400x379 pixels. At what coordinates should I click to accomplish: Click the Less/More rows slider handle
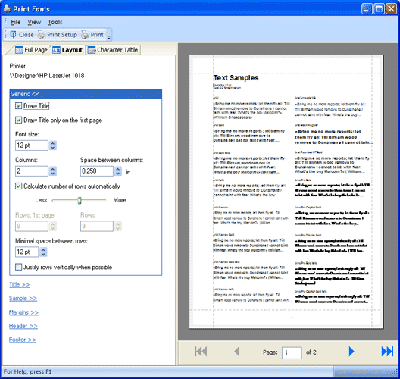point(79,200)
